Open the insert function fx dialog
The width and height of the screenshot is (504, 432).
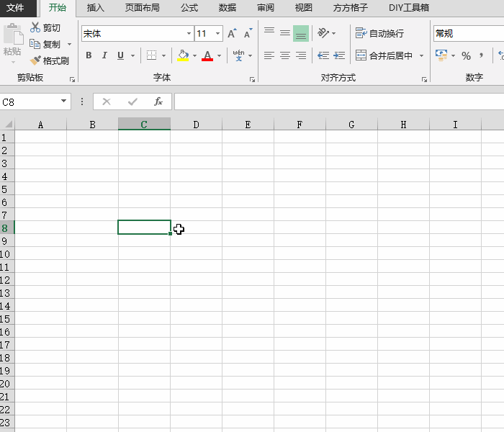158,102
